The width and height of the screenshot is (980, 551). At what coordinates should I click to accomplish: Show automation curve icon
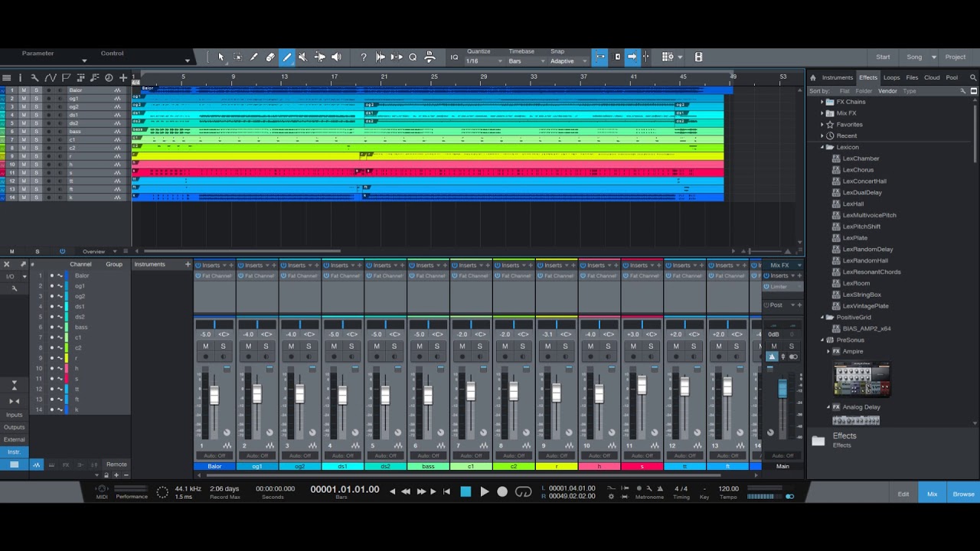(x=50, y=77)
